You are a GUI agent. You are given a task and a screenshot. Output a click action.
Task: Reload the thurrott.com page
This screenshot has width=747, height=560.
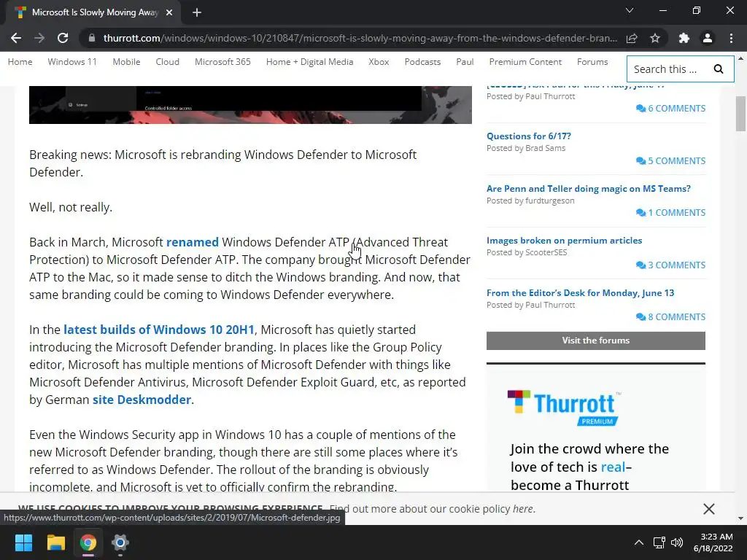coord(63,38)
